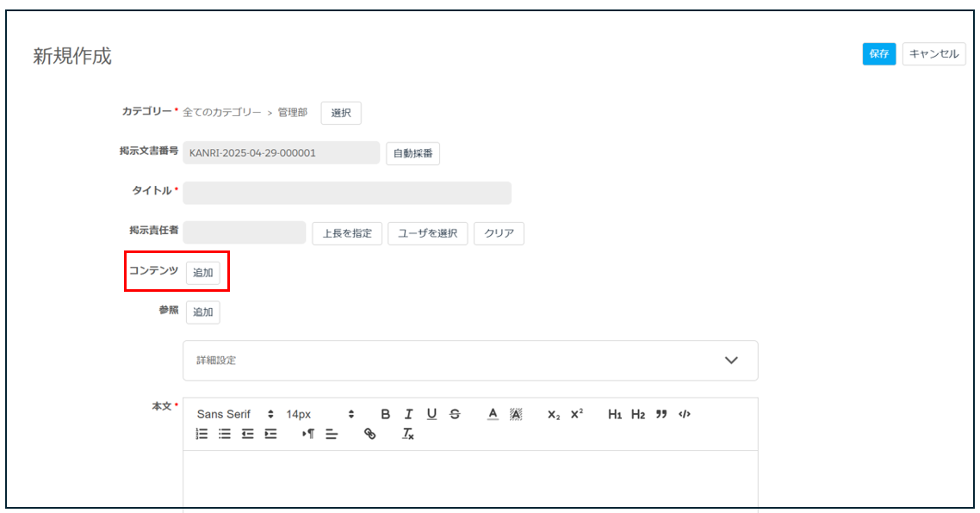Apply underline formatting in the toolbar
The height and width of the screenshot is (513, 980).
click(x=431, y=414)
